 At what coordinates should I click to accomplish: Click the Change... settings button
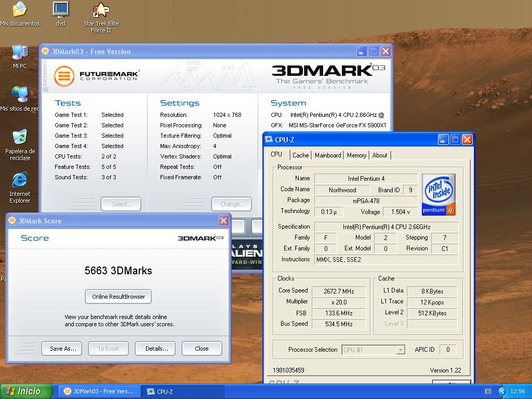pyautogui.click(x=232, y=204)
